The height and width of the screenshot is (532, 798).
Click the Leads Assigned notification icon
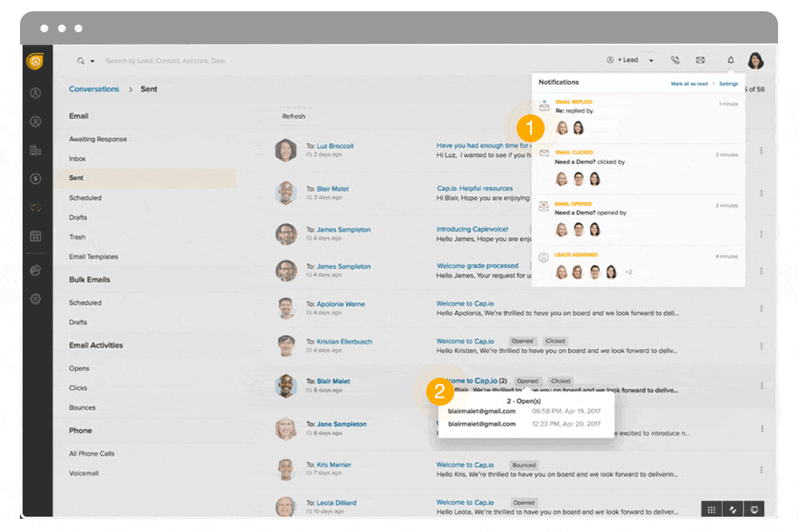click(x=544, y=257)
